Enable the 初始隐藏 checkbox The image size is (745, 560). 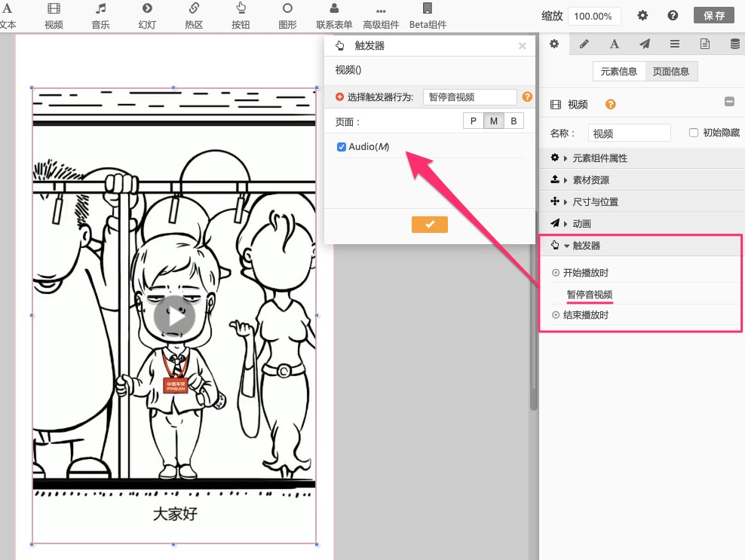[694, 133]
